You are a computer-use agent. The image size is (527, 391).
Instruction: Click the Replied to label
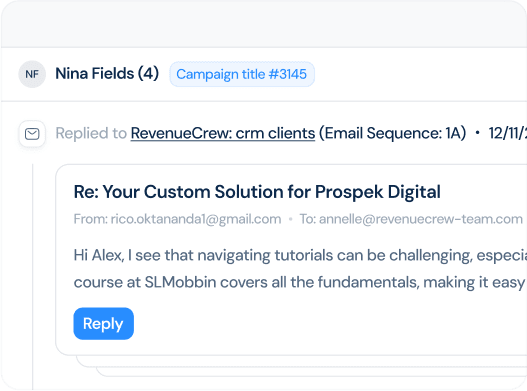tap(91, 133)
